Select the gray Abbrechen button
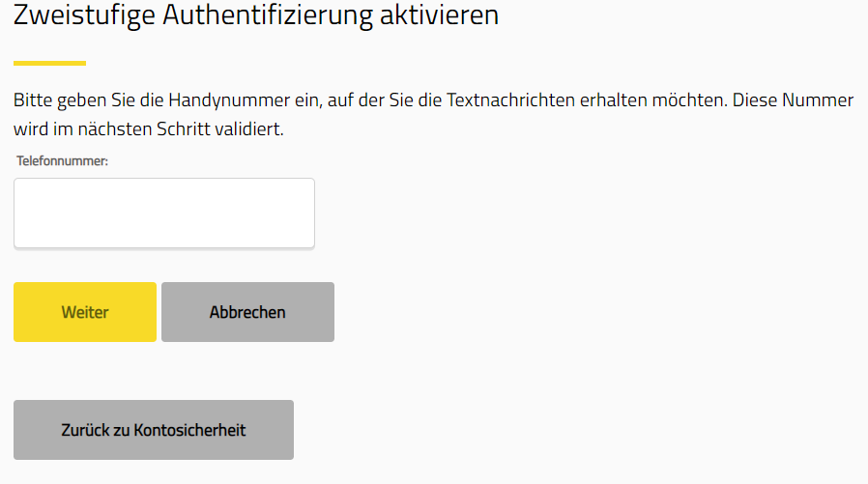 247,312
